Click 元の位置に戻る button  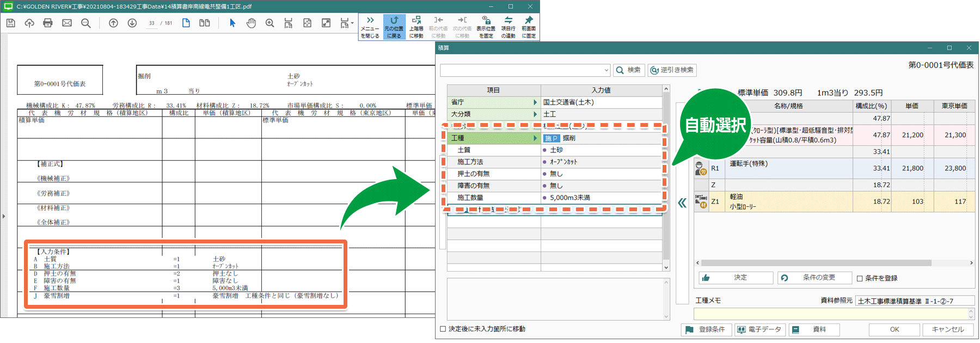394,27
